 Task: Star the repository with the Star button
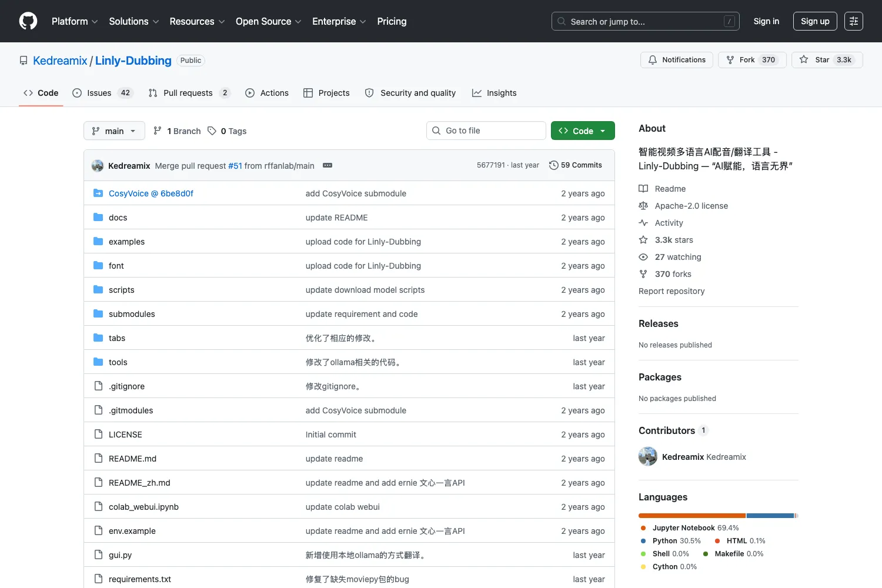827,60
